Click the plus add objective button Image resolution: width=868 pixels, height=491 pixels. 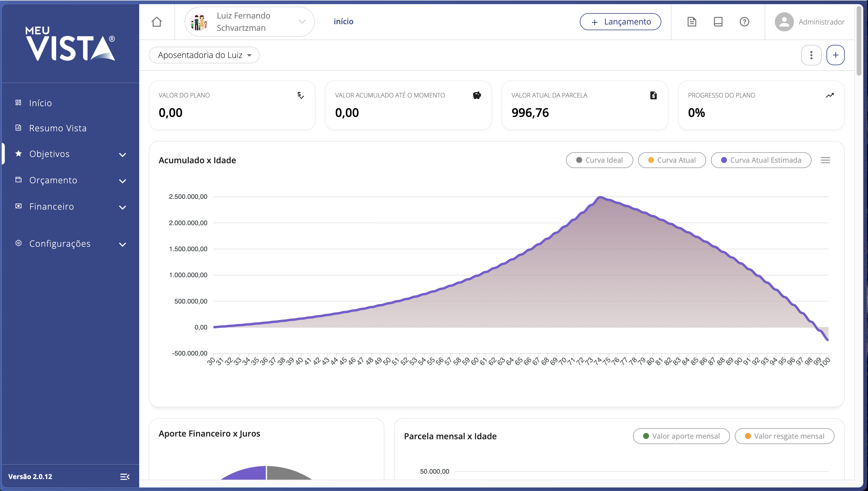click(x=835, y=55)
